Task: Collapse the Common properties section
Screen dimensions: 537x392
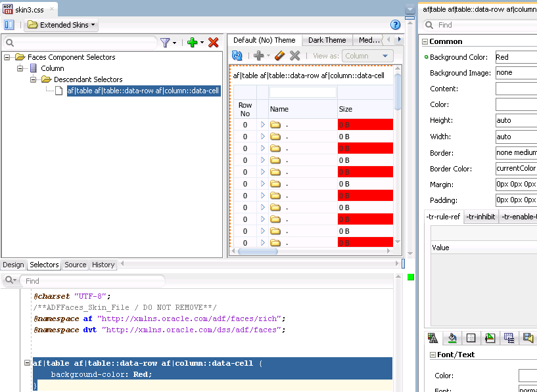Action: [425, 42]
